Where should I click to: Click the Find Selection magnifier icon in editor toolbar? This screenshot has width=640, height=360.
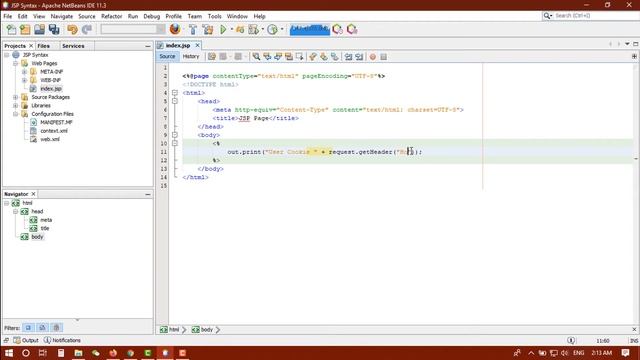(x=256, y=57)
